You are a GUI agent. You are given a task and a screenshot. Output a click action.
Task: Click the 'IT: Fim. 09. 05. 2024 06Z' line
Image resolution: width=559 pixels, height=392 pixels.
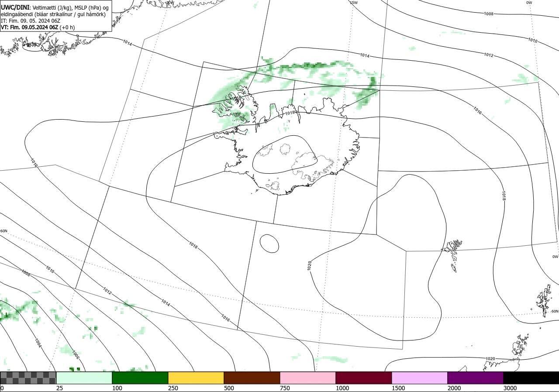click(x=31, y=21)
